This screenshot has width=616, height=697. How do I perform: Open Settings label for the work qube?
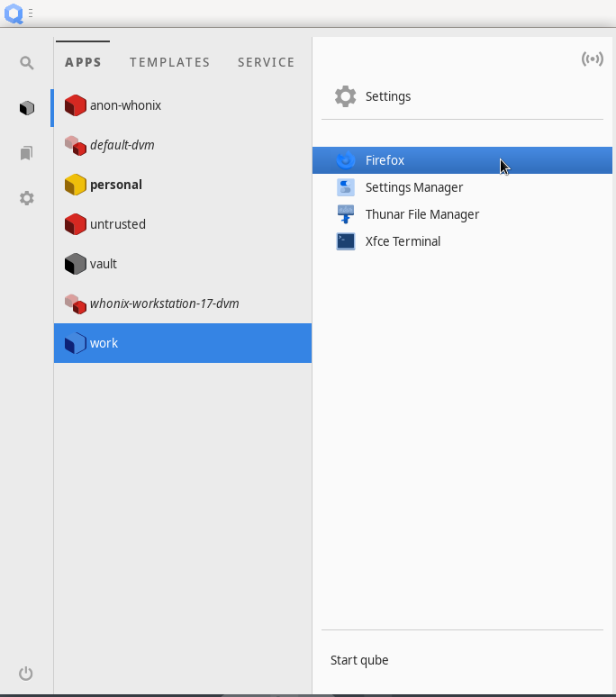point(388,96)
